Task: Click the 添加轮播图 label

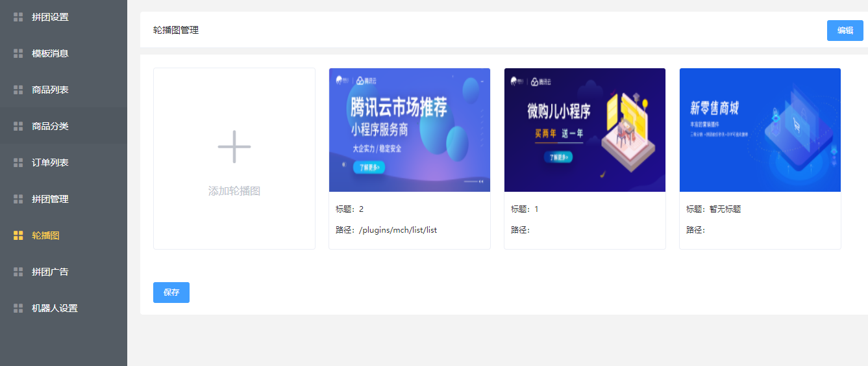Action: tap(234, 191)
